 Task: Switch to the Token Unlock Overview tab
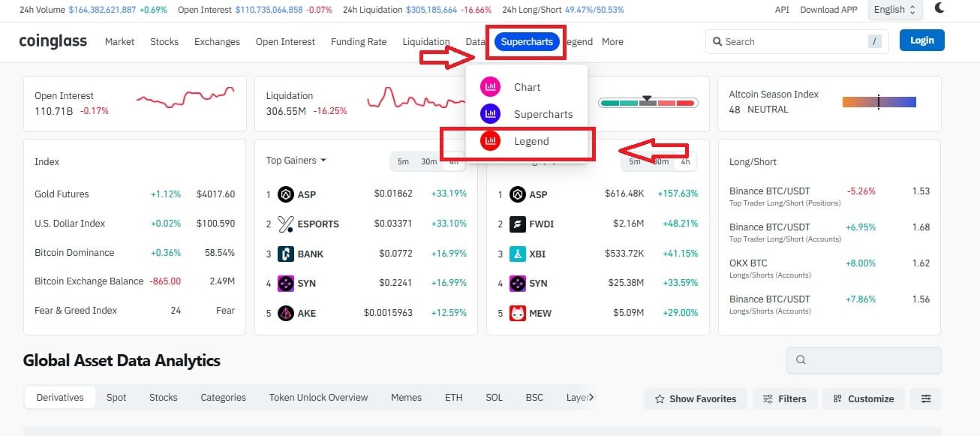coord(318,398)
